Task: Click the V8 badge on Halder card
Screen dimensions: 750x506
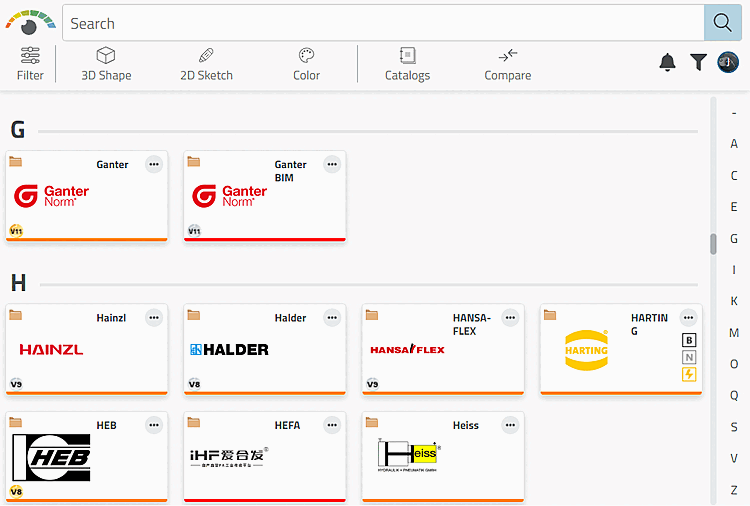Action: [x=194, y=384]
